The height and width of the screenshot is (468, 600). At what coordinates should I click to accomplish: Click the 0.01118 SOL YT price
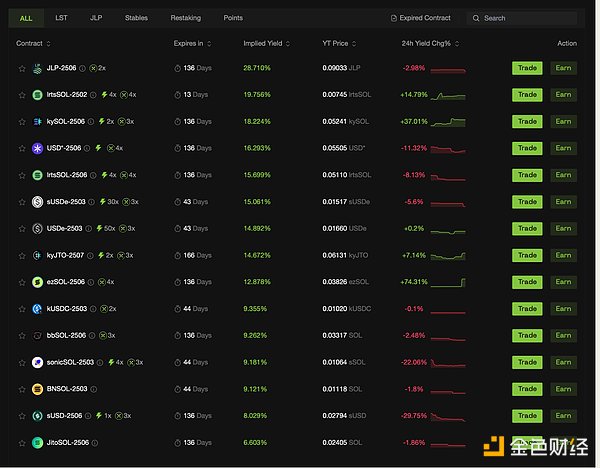(342, 389)
